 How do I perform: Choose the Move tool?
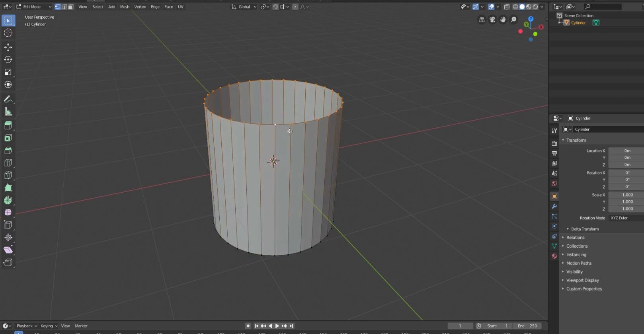[x=8, y=47]
